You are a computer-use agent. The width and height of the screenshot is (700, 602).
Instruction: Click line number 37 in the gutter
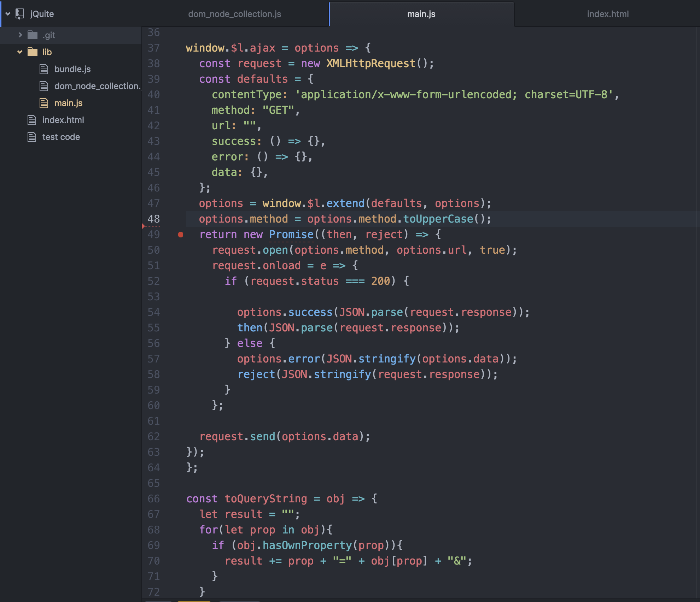[154, 48]
